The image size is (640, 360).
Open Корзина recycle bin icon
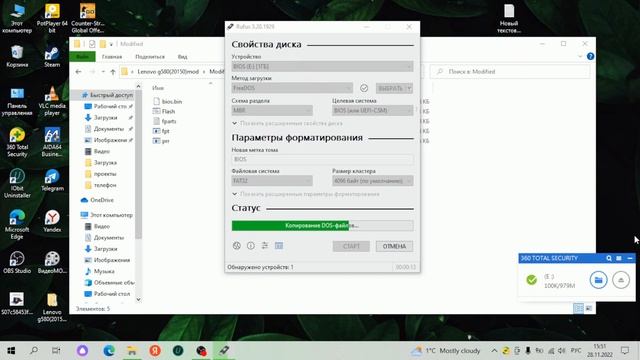pos(17,57)
